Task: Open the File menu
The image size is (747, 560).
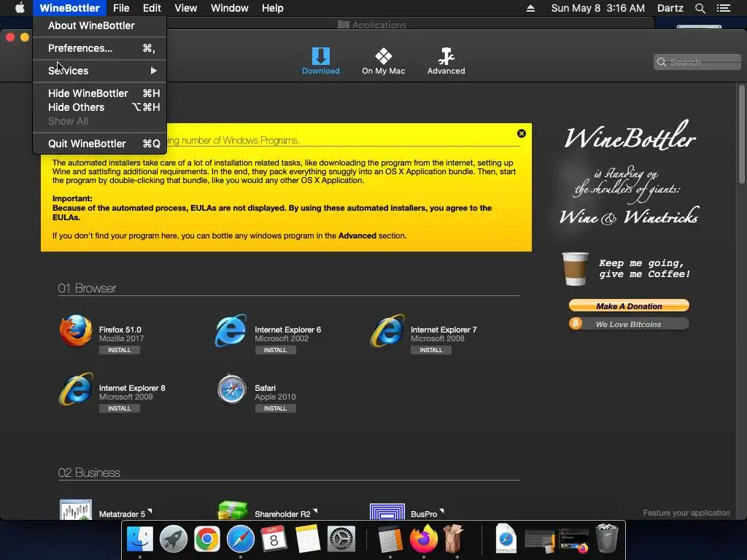Action: pyautogui.click(x=121, y=8)
